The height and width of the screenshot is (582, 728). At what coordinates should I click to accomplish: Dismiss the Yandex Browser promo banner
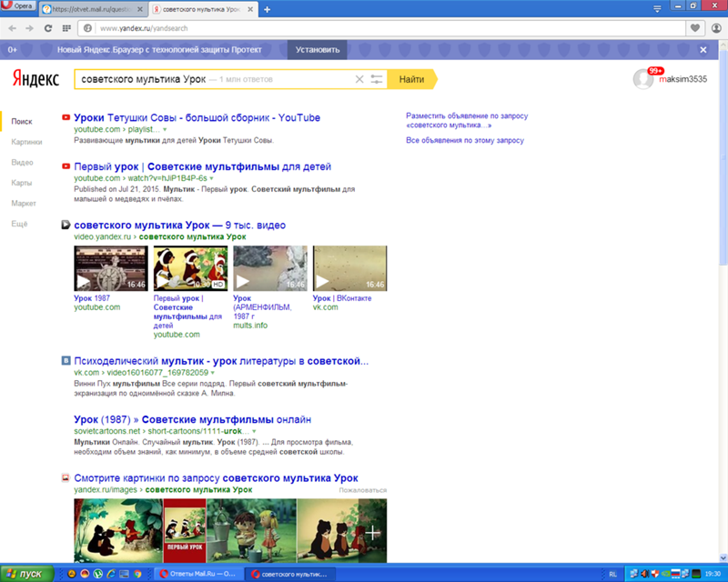[x=703, y=50]
